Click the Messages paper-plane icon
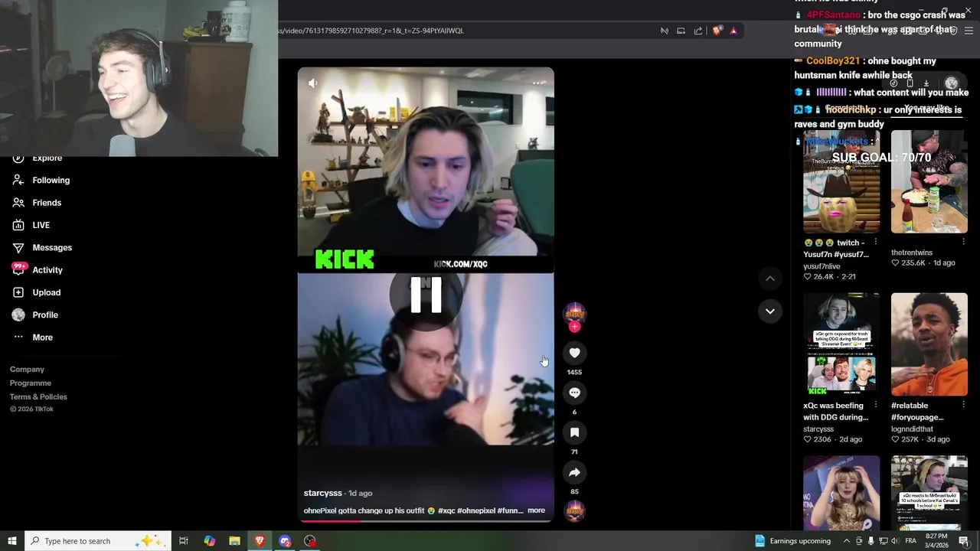980x551 pixels. tap(18, 248)
